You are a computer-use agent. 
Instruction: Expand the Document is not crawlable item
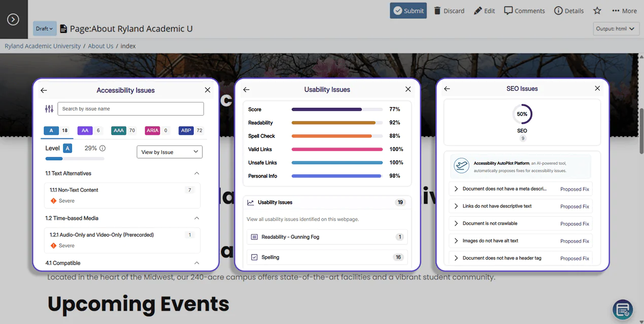click(457, 223)
